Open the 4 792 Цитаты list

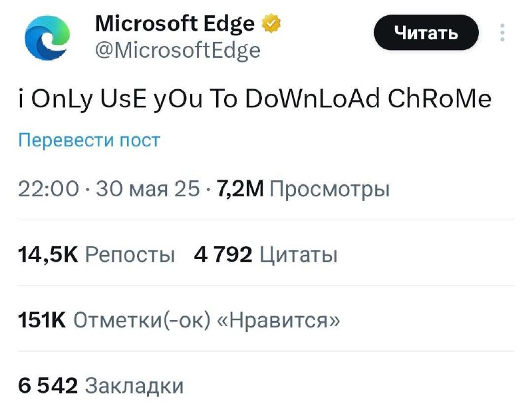click(x=265, y=254)
